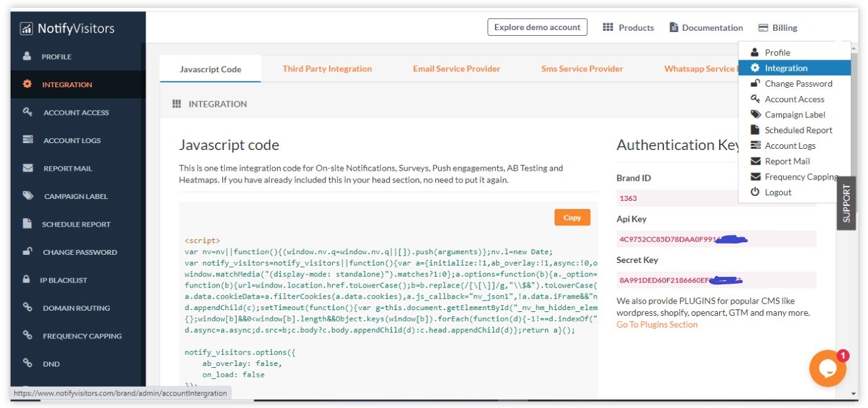Open the vertical Support side tab
The width and height of the screenshot is (868, 408).
pos(846,203)
